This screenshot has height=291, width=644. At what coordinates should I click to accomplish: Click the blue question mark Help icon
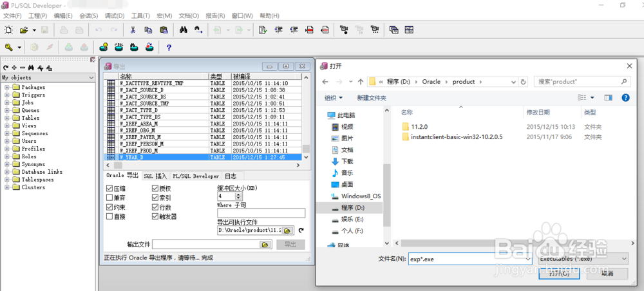click(x=169, y=48)
